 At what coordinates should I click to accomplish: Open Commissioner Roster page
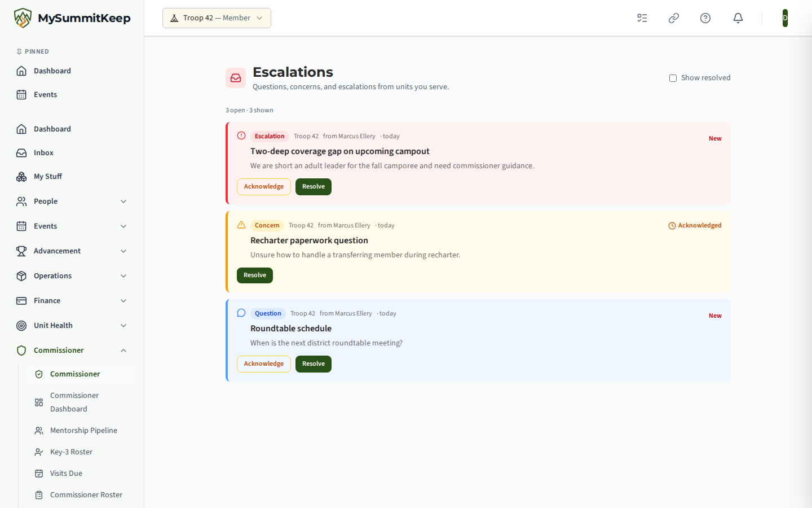click(81, 495)
